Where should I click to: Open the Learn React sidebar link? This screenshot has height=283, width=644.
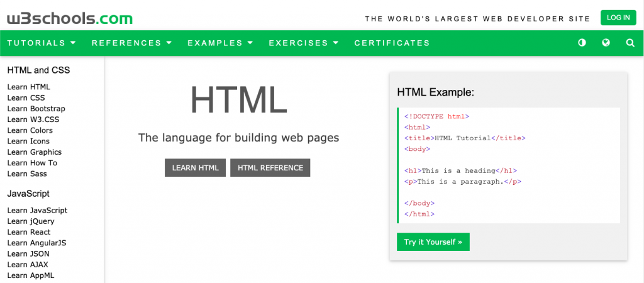[x=29, y=232]
